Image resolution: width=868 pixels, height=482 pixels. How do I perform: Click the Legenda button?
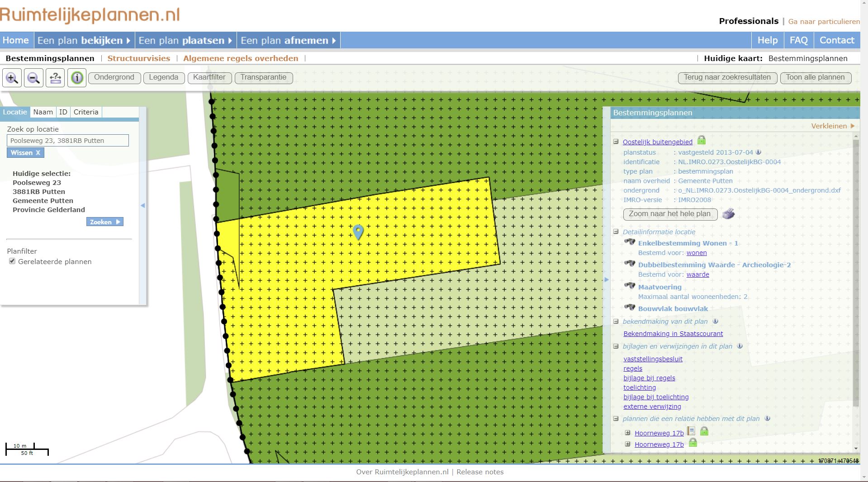click(x=164, y=78)
